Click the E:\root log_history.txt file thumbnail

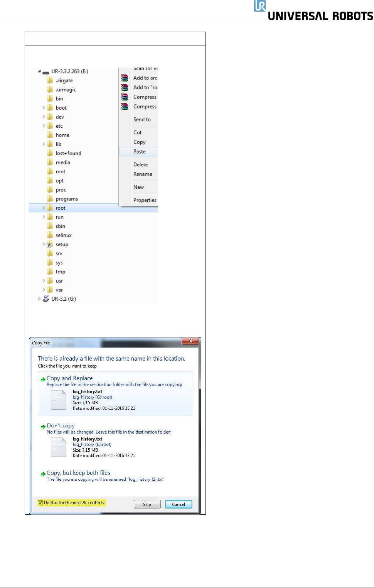pos(59,447)
